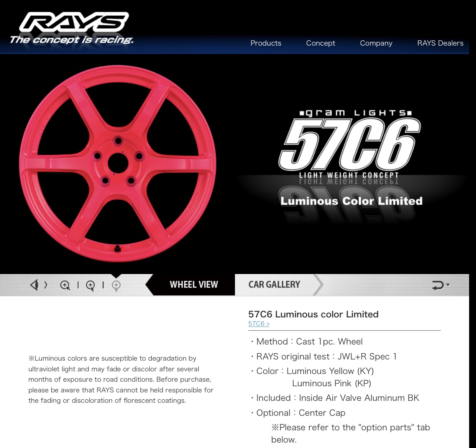The image size is (476, 448).
Task: Follow the 57C6 > link
Action: [259, 323]
